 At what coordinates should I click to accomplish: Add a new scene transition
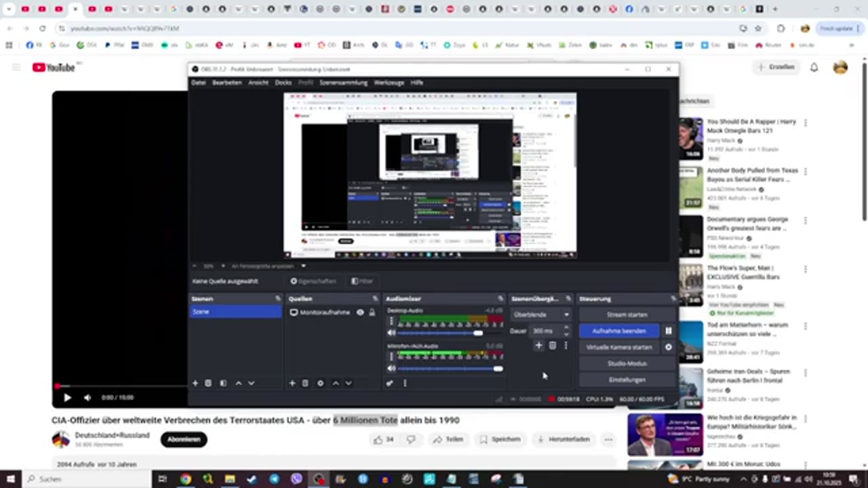[538, 346]
